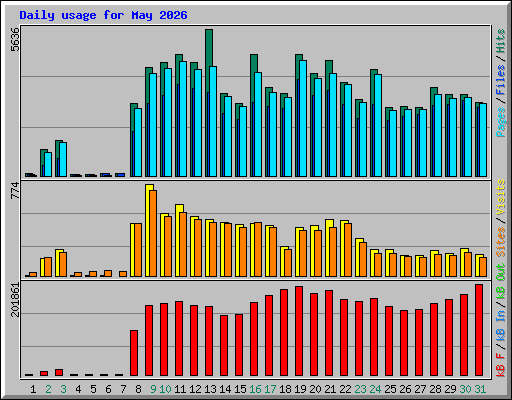Click the 'kB In' legend label

pos(501,325)
